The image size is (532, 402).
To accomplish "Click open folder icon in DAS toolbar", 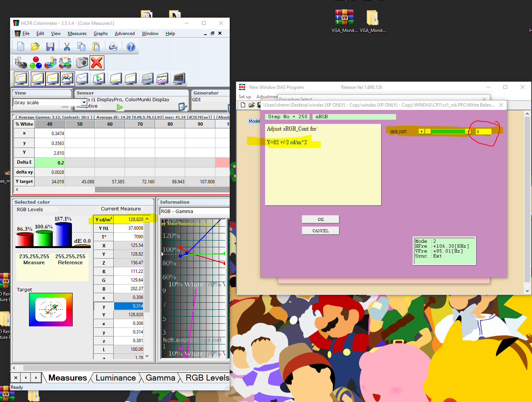I will [x=252, y=105].
